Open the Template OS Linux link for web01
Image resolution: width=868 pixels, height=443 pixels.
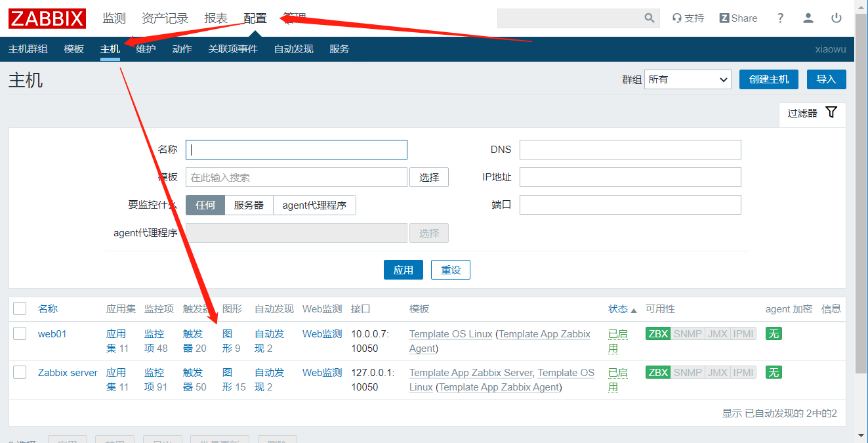pos(450,334)
